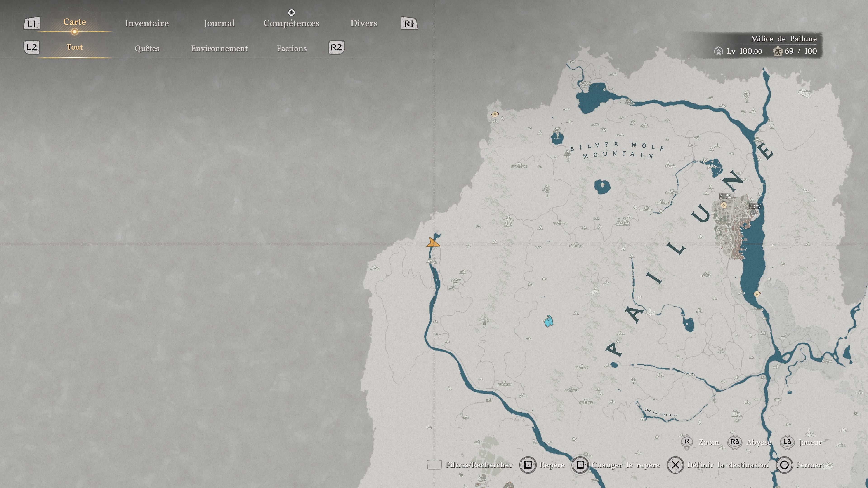Click the gold emblem marker south of the city lake
868x488 pixels.
click(x=757, y=294)
